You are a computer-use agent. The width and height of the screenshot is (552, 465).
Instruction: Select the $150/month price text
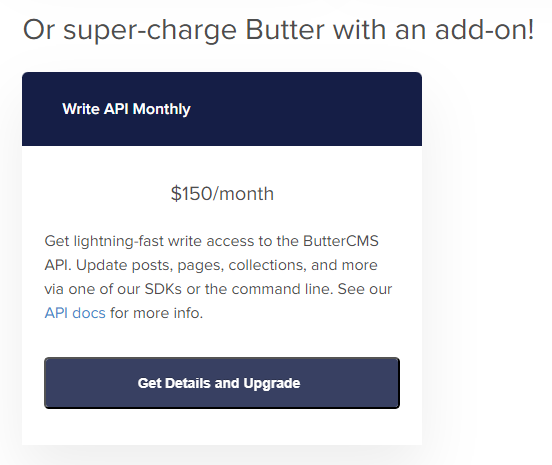pyautogui.click(x=222, y=194)
